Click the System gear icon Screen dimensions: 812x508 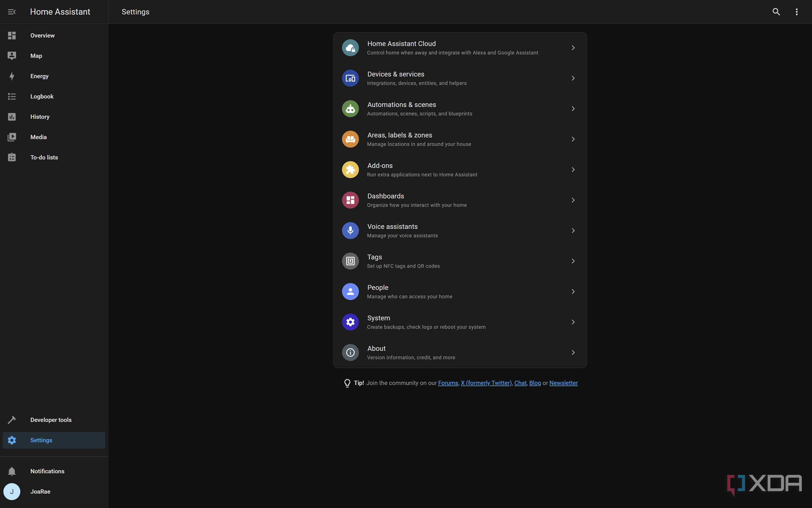point(350,322)
